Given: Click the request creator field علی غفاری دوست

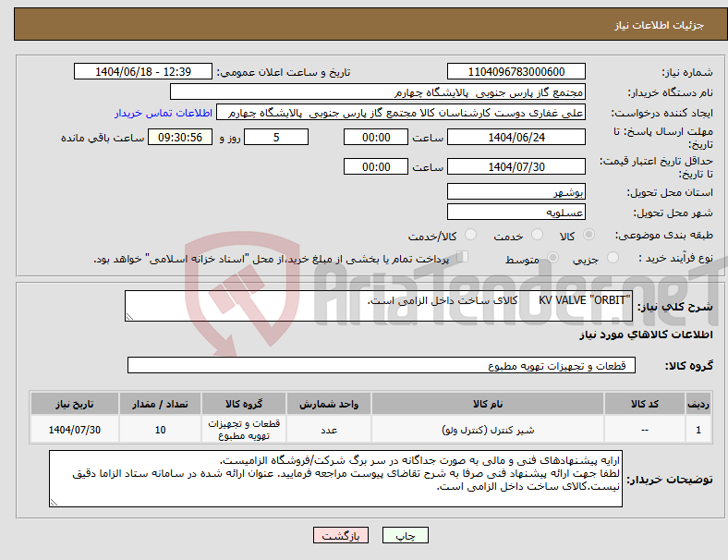Looking at the screenshot, I should point(401,113).
